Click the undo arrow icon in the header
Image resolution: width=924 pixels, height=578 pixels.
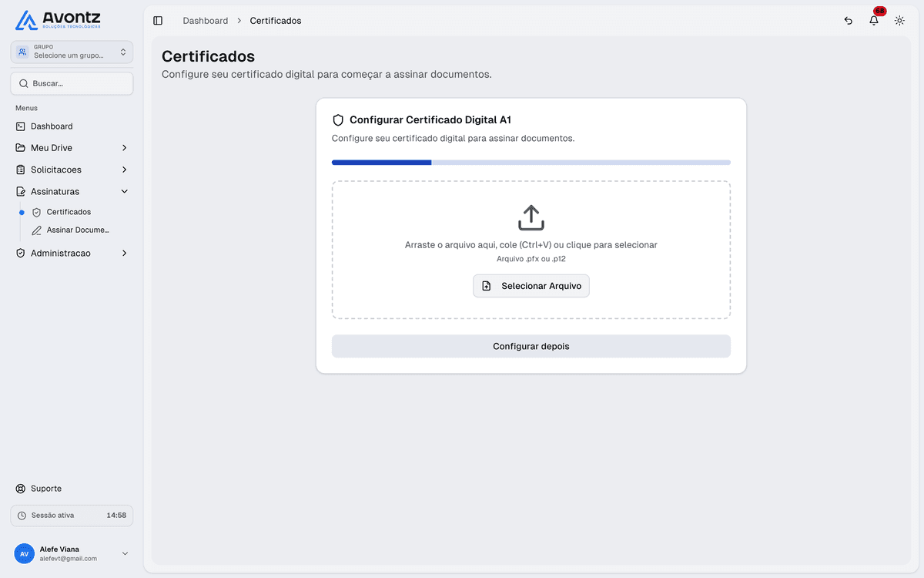(x=848, y=21)
